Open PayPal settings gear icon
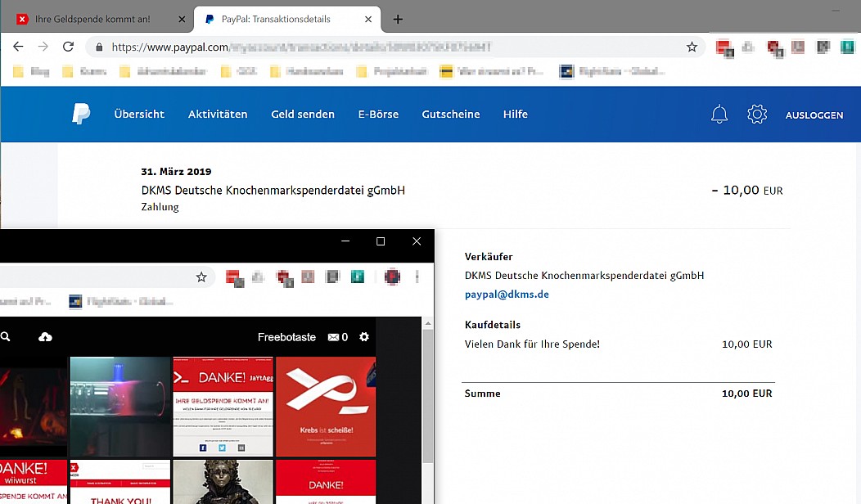861x504 pixels. click(x=757, y=115)
